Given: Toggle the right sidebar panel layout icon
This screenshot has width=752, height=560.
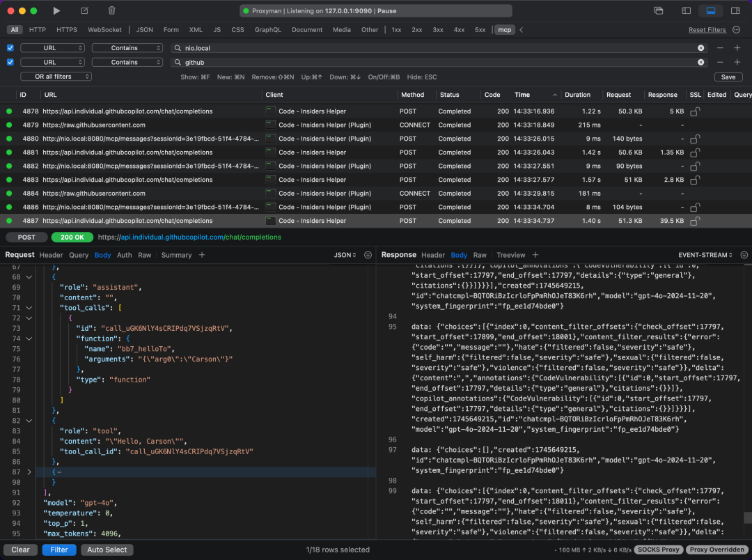Looking at the screenshot, I should point(735,11).
